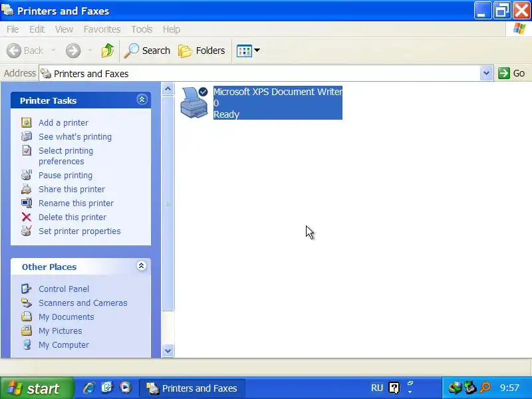Click the Pause printing link

pos(65,175)
